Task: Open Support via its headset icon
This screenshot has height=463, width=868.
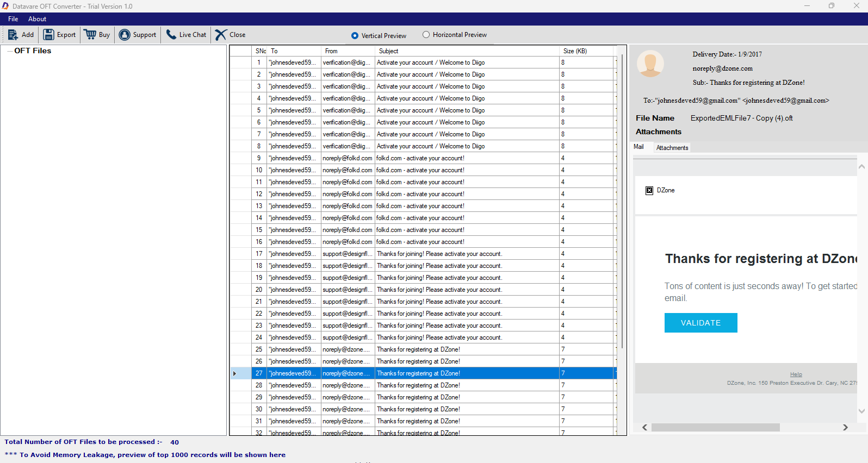Action: pyautogui.click(x=125, y=35)
